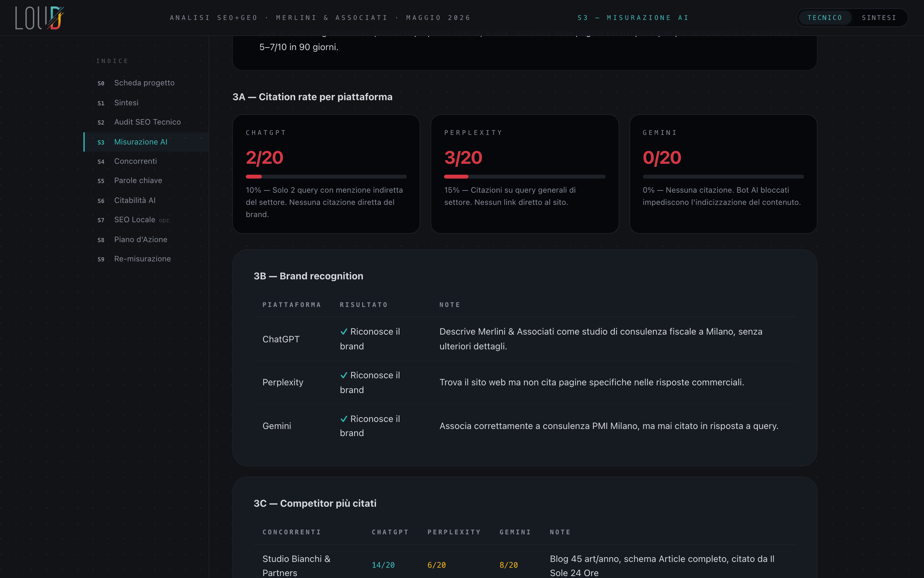
Task: Click the Gemini 0/20 score value
Action: point(662,157)
